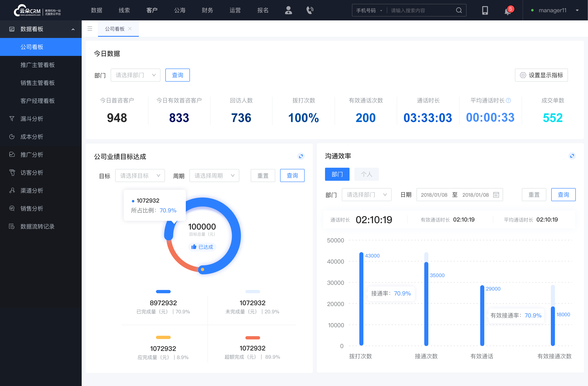Click the 成本分析 cost analysis icon

point(11,136)
